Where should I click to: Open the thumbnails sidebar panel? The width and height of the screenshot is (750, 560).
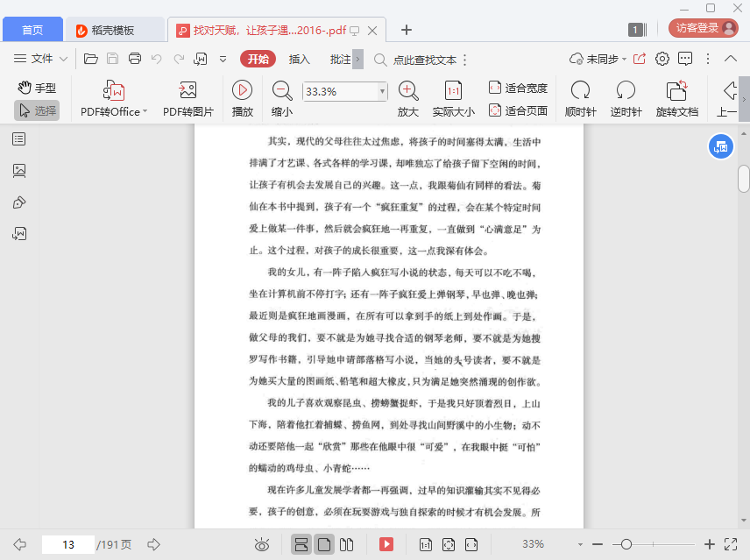[x=19, y=171]
